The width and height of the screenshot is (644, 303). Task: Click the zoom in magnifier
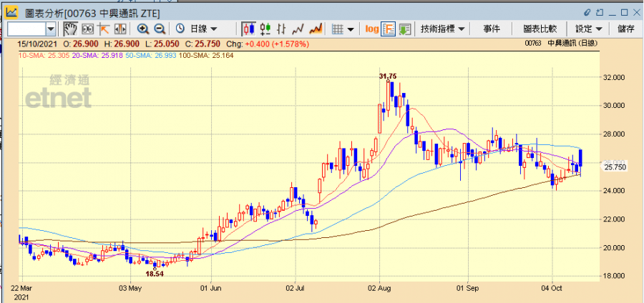143,29
